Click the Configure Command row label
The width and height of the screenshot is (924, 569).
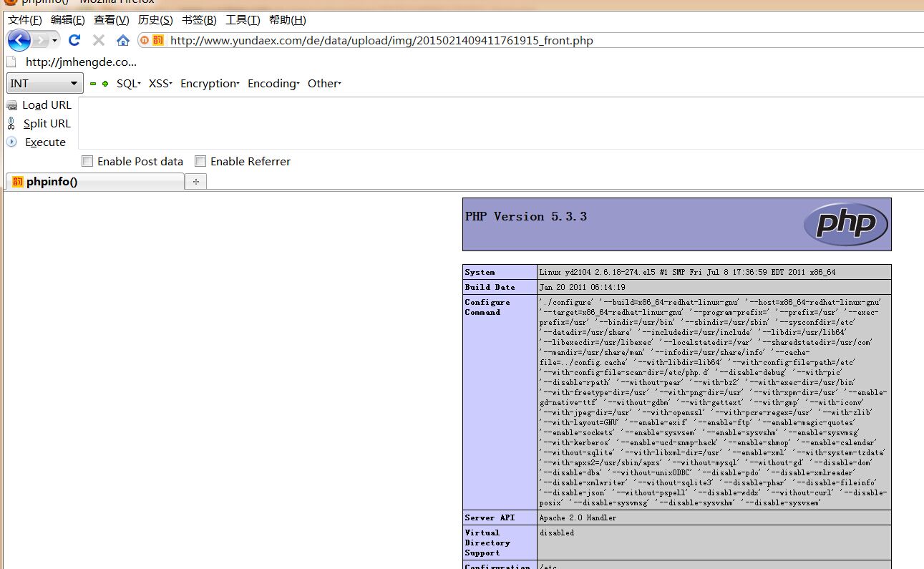coord(487,307)
